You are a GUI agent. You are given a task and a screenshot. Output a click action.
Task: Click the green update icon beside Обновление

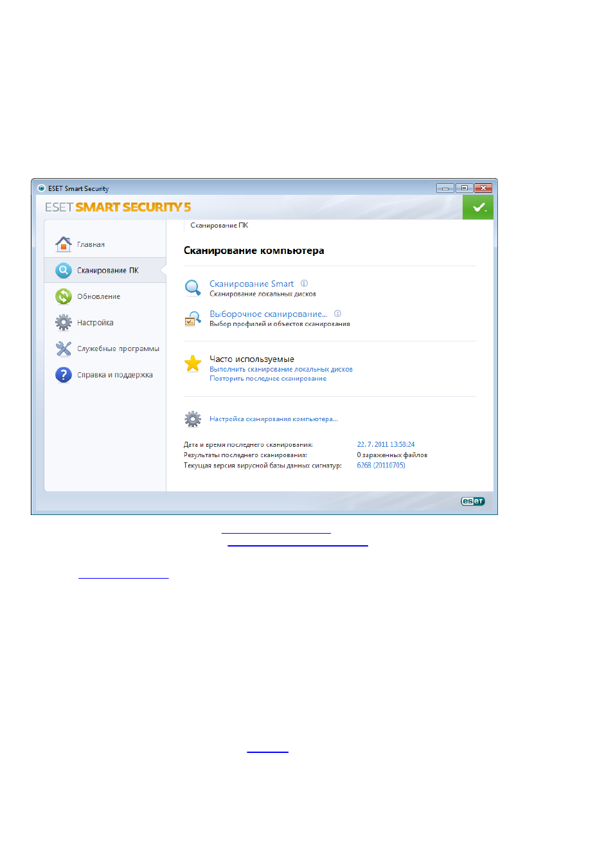[64, 296]
